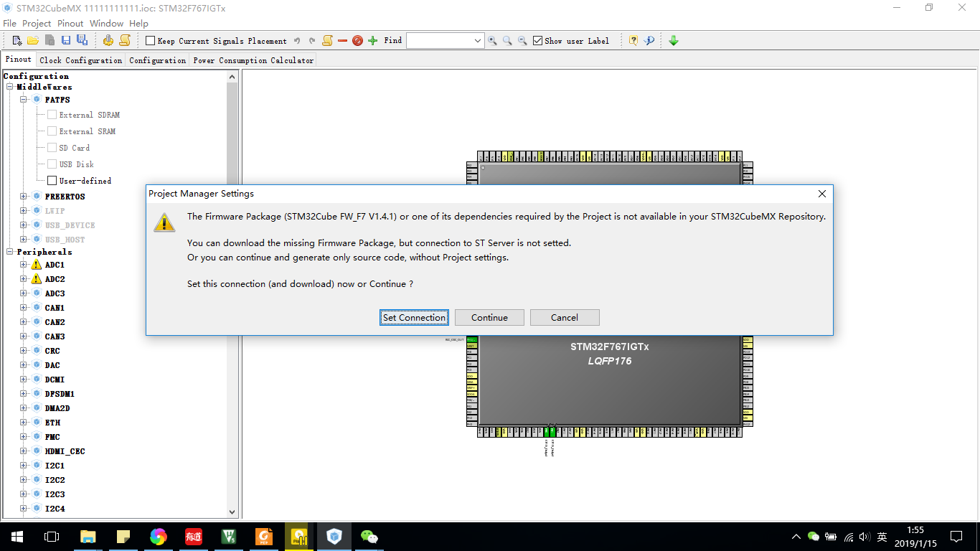Open File Explorer from the taskbar

[x=88, y=536]
